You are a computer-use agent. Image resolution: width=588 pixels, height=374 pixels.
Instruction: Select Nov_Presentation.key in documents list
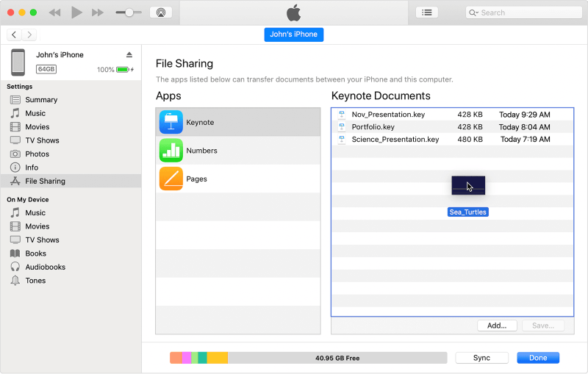point(388,115)
